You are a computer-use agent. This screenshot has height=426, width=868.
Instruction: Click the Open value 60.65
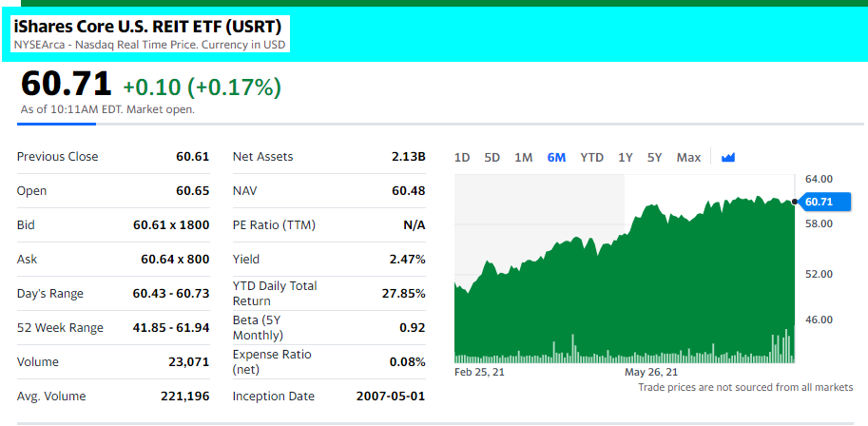click(193, 191)
